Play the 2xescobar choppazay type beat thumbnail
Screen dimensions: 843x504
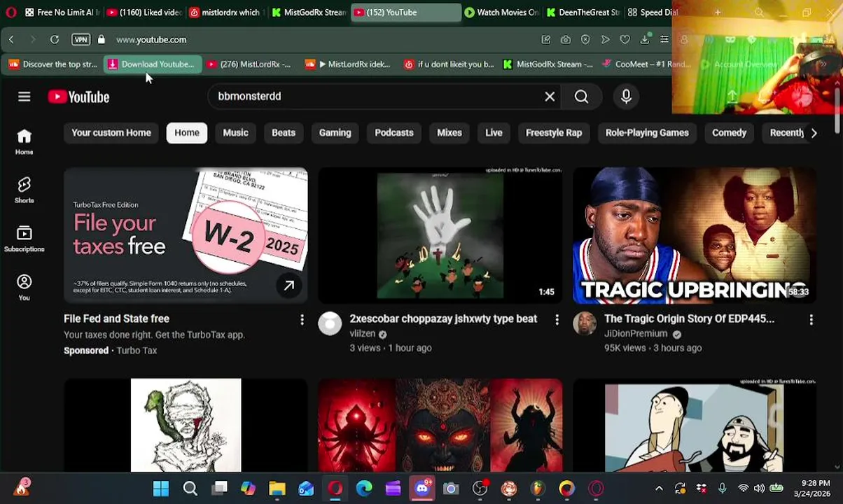click(x=440, y=235)
